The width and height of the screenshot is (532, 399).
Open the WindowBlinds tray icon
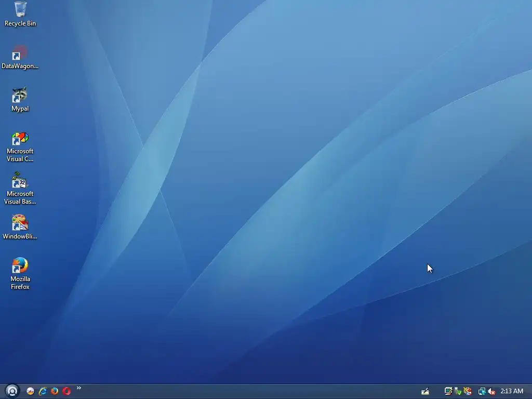[x=468, y=391]
